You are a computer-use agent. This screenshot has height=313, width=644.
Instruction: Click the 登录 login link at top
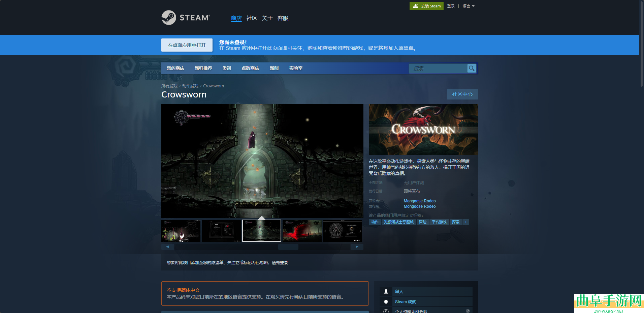coord(451,6)
